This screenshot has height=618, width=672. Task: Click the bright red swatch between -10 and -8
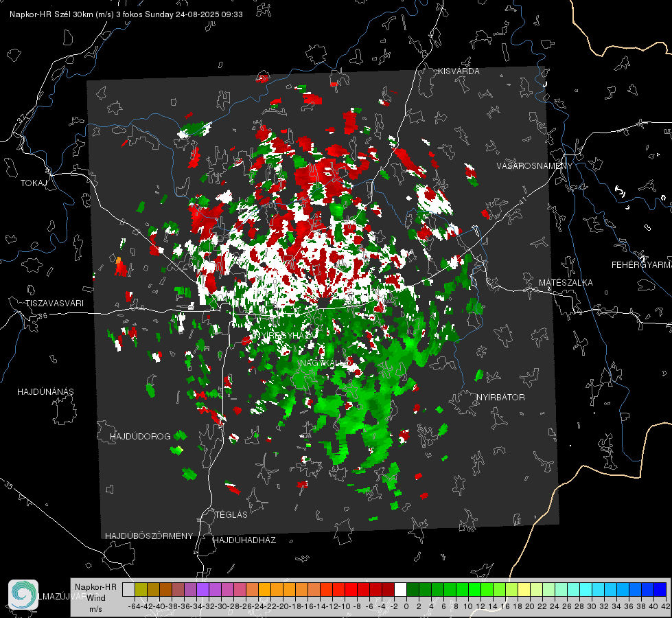click(x=351, y=589)
